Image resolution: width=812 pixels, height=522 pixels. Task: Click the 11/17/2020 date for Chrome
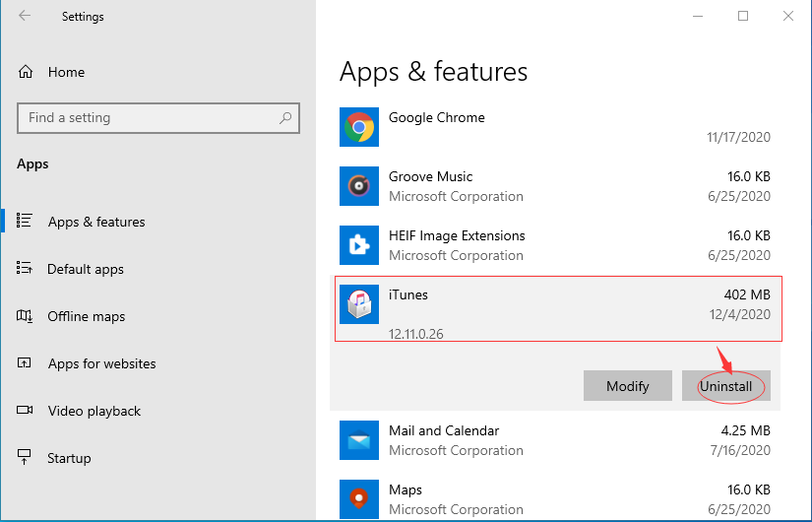(x=738, y=137)
